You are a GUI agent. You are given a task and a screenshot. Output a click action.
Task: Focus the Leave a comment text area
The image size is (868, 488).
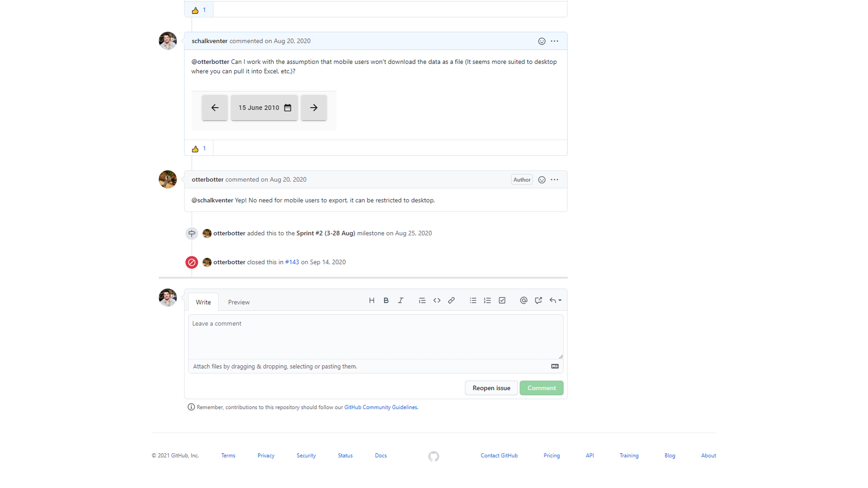375,337
